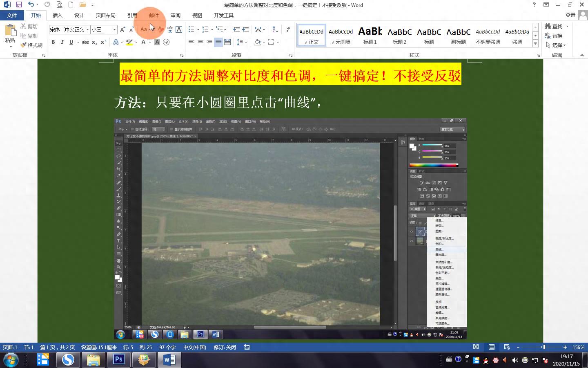Toggle italic formatting
588x368 pixels.
point(62,42)
